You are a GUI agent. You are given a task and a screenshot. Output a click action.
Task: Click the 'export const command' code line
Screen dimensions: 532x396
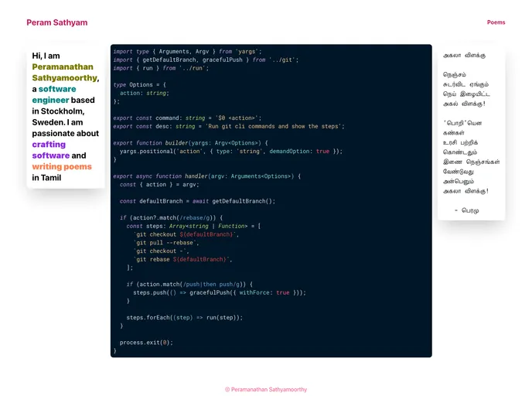(x=187, y=118)
